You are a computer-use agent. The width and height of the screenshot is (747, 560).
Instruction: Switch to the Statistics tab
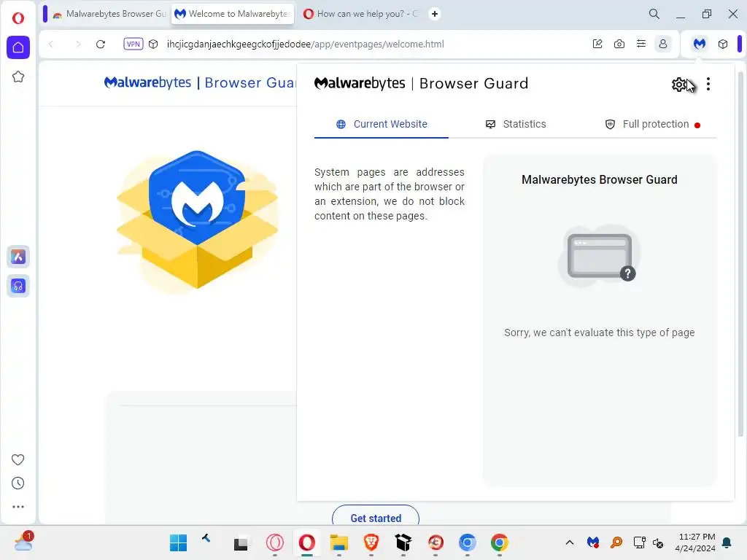click(516, 124)
